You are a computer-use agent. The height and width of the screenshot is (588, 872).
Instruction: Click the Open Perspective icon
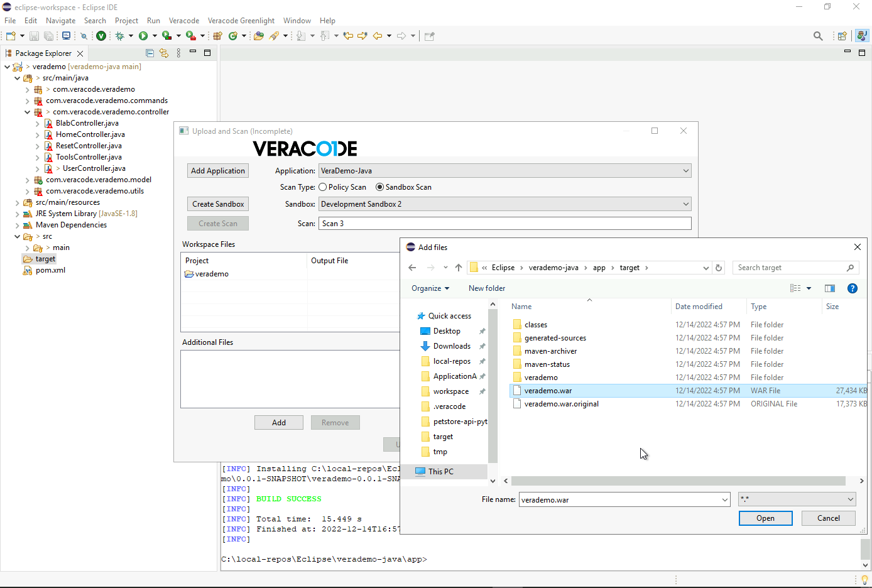(842, 36)
